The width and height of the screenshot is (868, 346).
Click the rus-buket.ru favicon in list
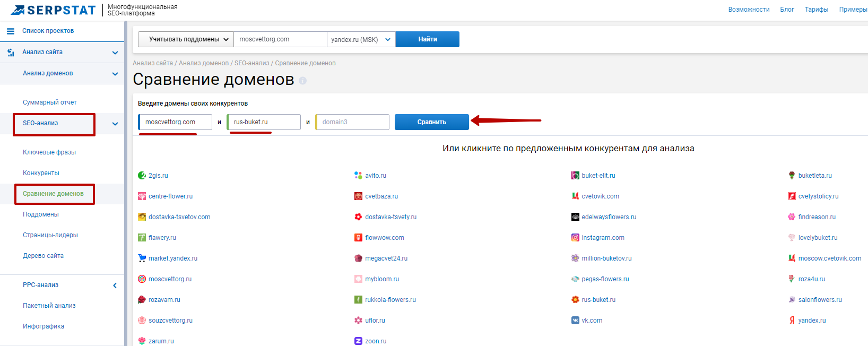pyautogui.click(x=575, y=300)
